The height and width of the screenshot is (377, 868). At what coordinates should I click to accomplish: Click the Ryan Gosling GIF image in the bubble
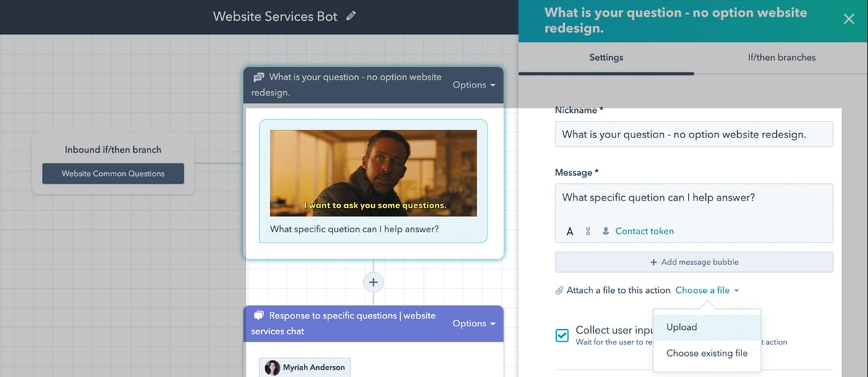(373, 173)
